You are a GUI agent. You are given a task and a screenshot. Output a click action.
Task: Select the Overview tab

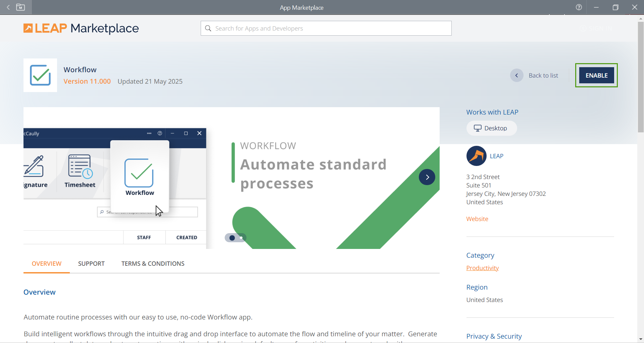47,264
